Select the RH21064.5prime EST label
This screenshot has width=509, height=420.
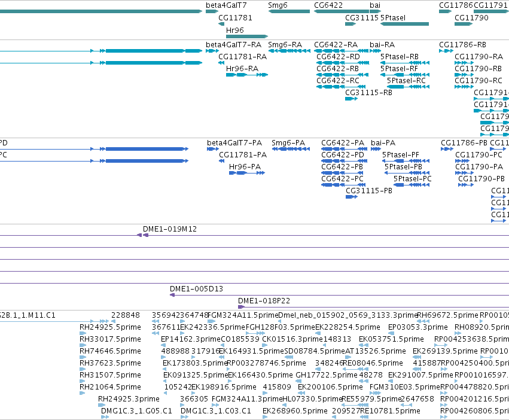coord(111,387)
